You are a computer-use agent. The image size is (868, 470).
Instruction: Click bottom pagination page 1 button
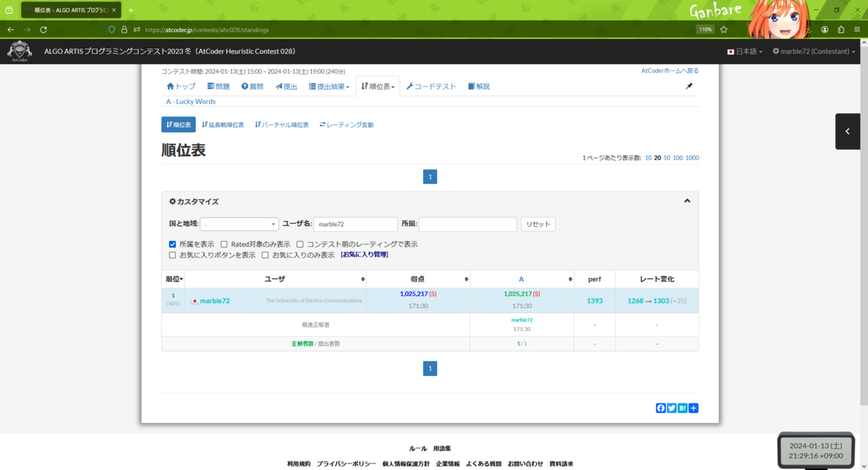(x=430, y=369)
